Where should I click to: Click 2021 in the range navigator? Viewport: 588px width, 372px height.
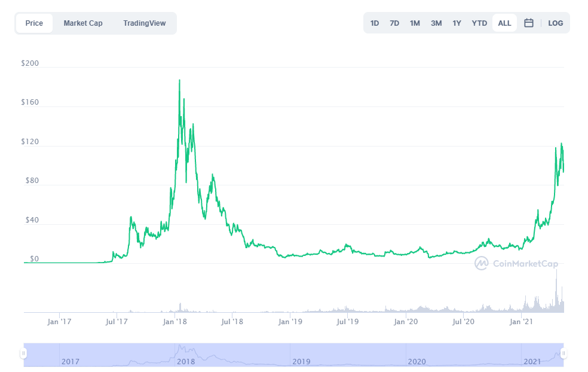pyautogui.click(x=532, y=361)
